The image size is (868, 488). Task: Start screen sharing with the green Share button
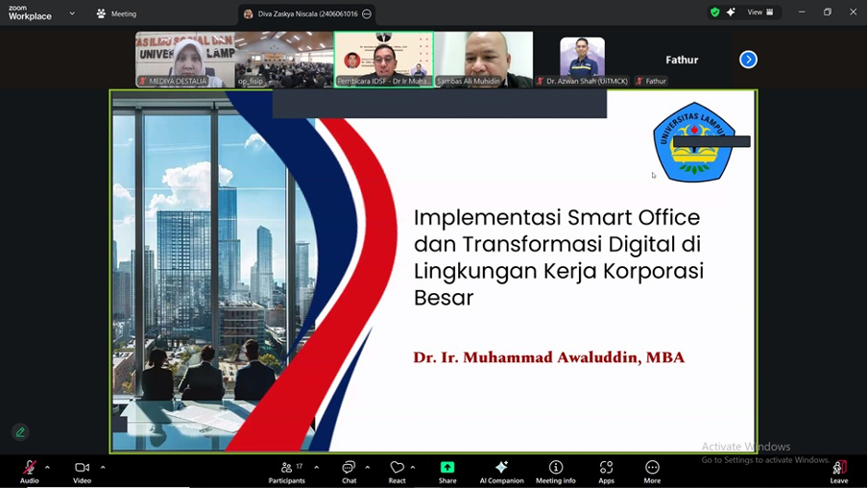[x=447, y=470]
